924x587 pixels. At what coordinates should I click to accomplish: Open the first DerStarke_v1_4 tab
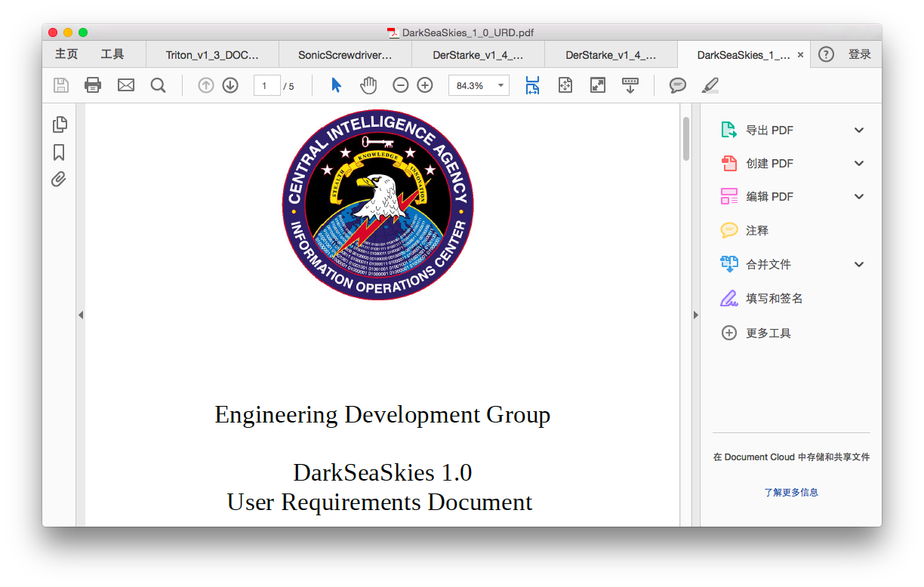478,54
